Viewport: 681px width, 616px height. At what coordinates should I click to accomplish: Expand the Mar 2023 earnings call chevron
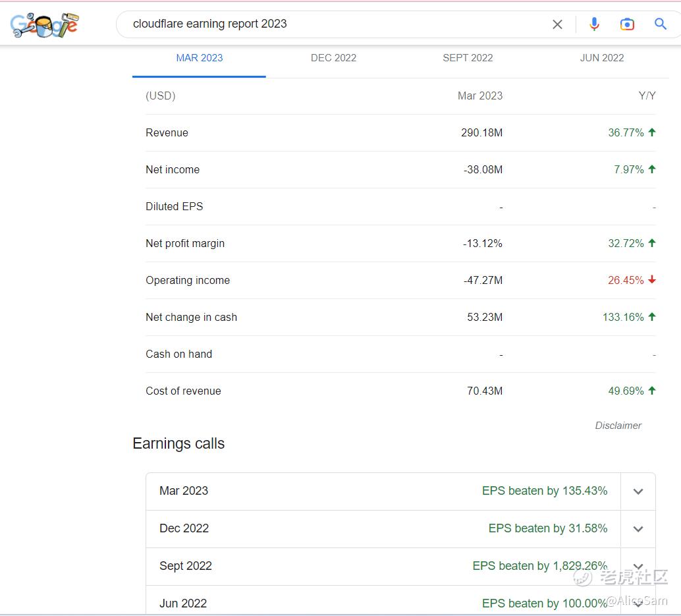point(638,491)
